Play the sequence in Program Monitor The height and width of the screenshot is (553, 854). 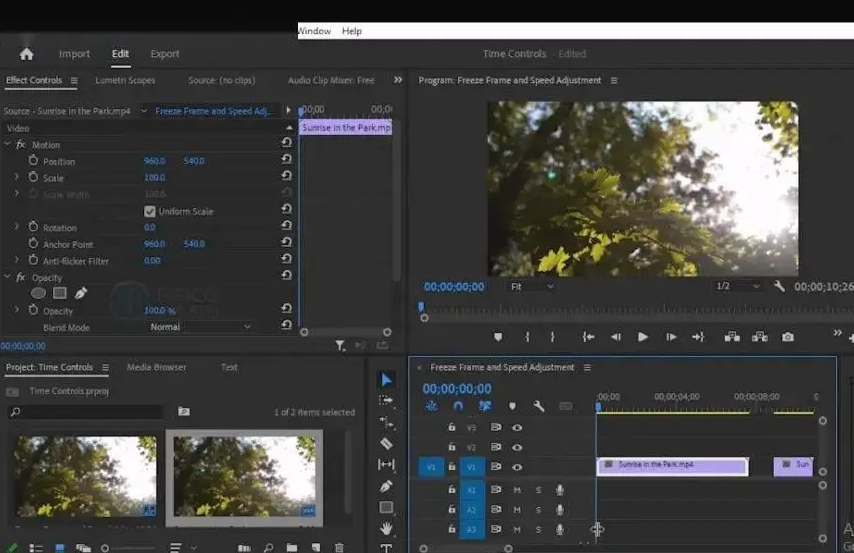(643, 337)
